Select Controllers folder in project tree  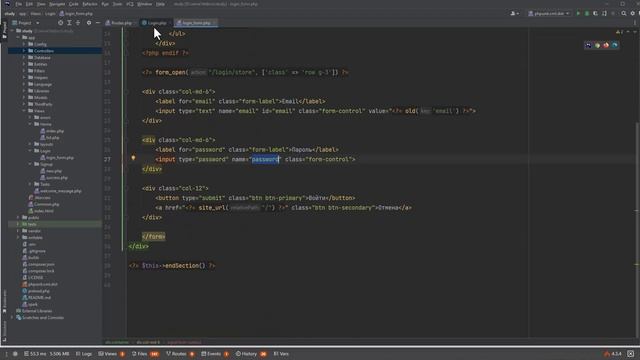55,51
